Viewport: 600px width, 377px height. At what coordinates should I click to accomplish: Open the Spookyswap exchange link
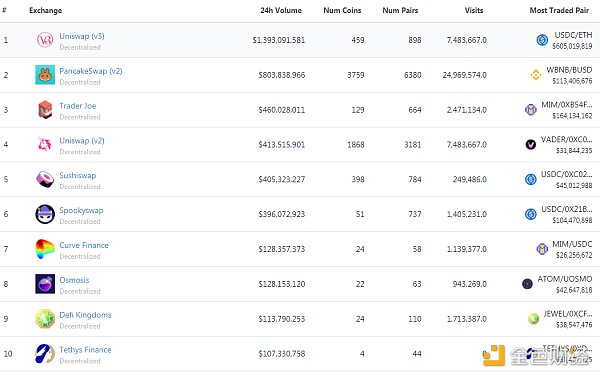tap(81, 210)
